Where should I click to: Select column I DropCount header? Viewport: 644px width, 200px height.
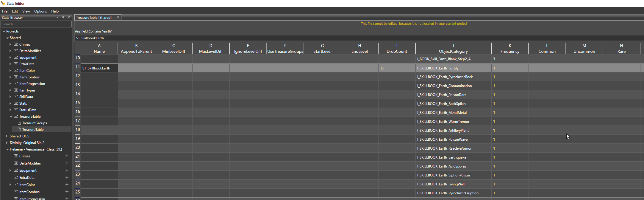tap(397, 48)
